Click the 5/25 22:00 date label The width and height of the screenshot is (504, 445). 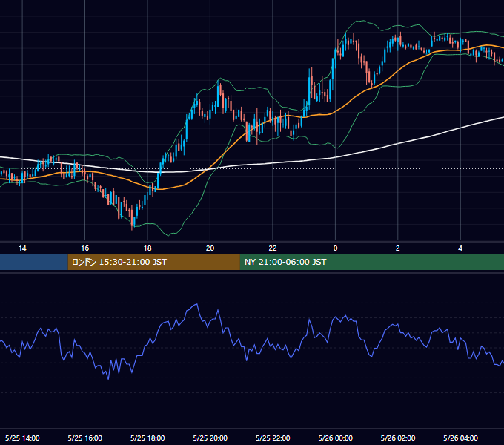(x=273, y=438)
